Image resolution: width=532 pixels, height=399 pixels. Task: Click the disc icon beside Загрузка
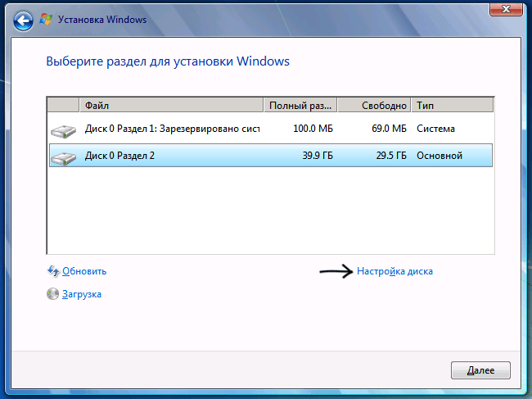click(x=53, y=294)
